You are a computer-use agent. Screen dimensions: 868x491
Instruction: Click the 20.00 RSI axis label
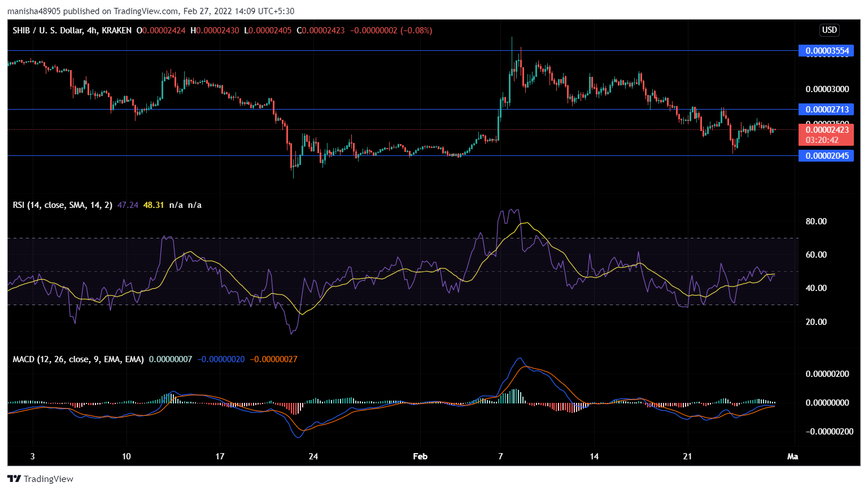[x=816, y=322]
